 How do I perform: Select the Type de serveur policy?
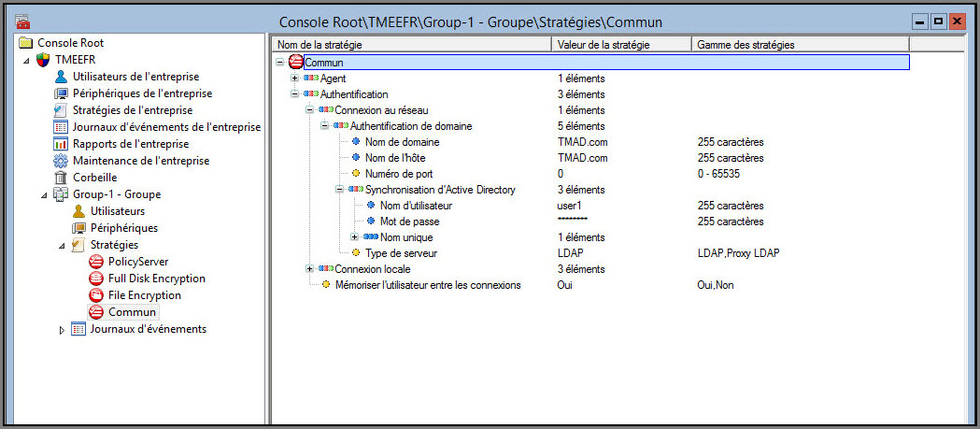tap(401, 253)
